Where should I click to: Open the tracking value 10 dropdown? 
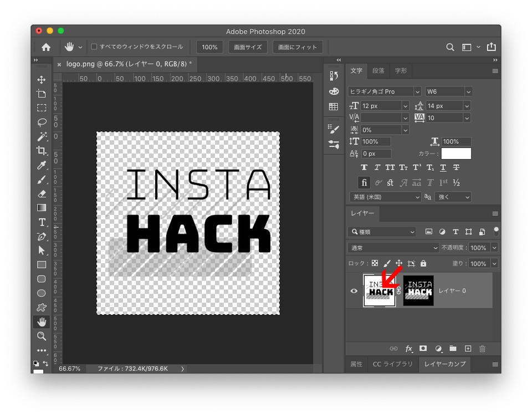(x=448, y=117)
